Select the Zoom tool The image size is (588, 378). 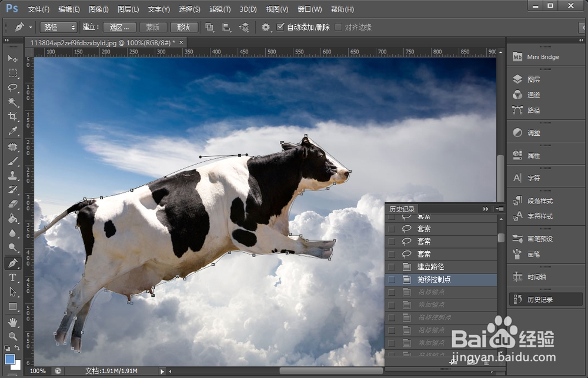(x=13, y=336)
